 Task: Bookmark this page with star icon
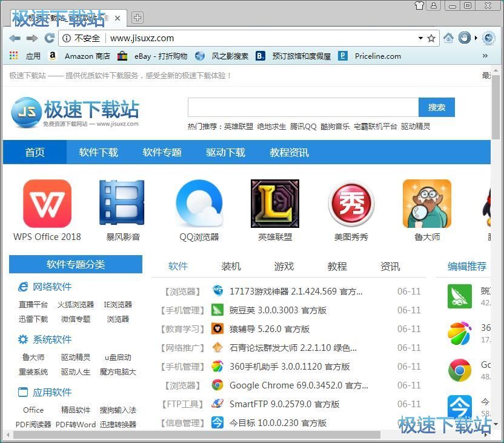[x=431, y=38]
